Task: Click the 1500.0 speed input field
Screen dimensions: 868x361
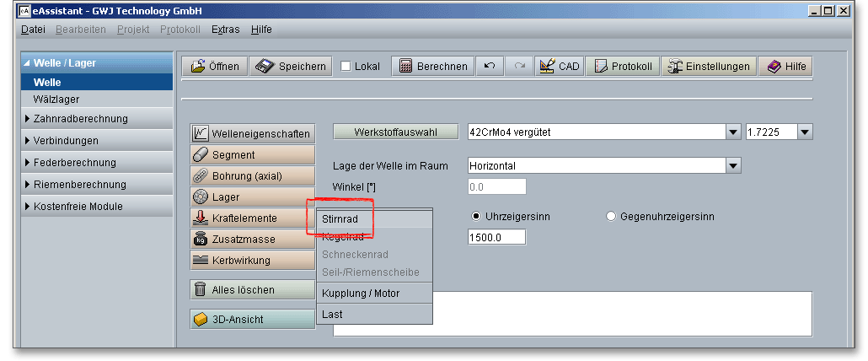Action: coord(496,237)
